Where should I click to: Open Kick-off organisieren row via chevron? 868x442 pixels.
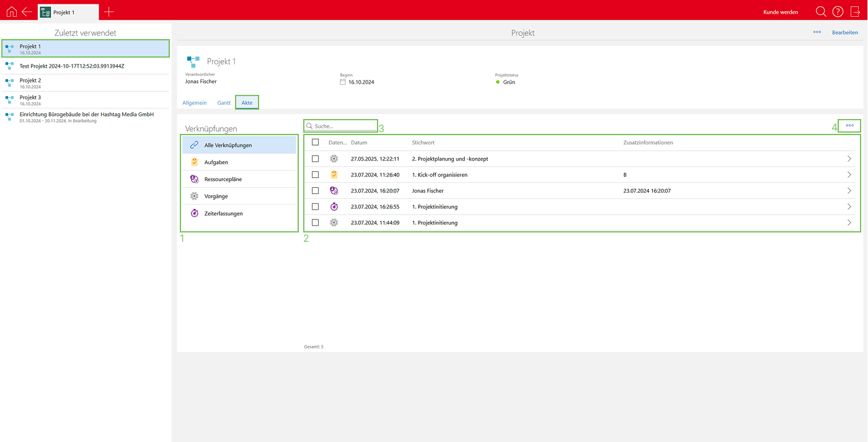point(849,175)
